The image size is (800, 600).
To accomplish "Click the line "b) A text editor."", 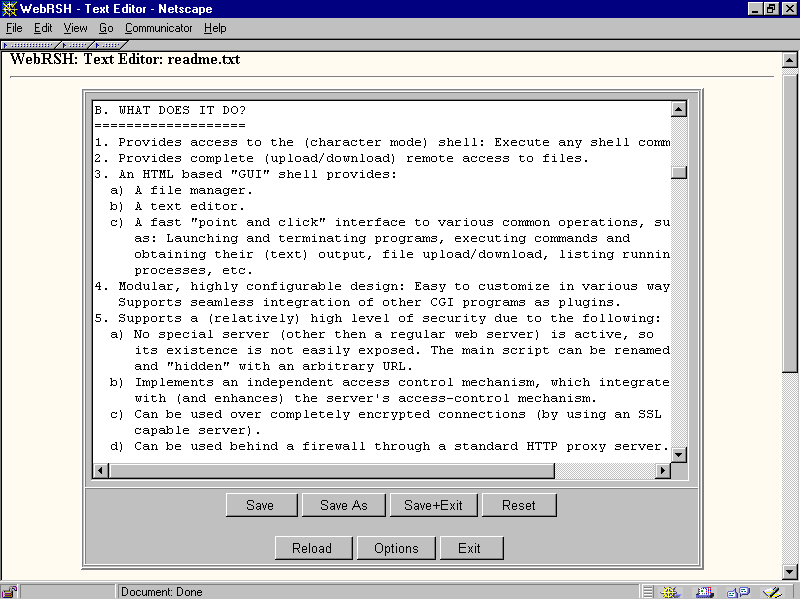I will pos(178,206).
